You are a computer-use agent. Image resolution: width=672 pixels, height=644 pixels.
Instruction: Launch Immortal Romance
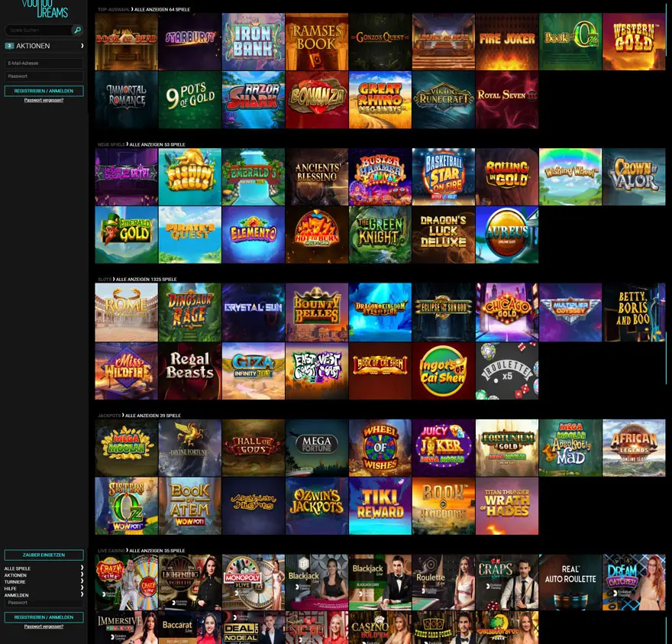tap(127, 100)
